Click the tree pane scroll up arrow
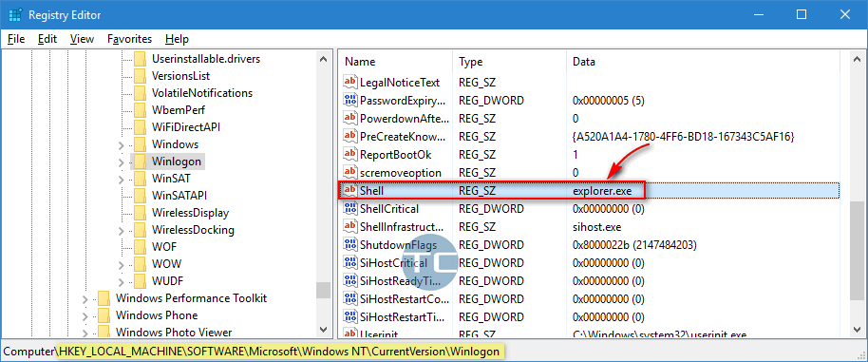This screenshot has height=362, width=868. (x=323, y=58)
